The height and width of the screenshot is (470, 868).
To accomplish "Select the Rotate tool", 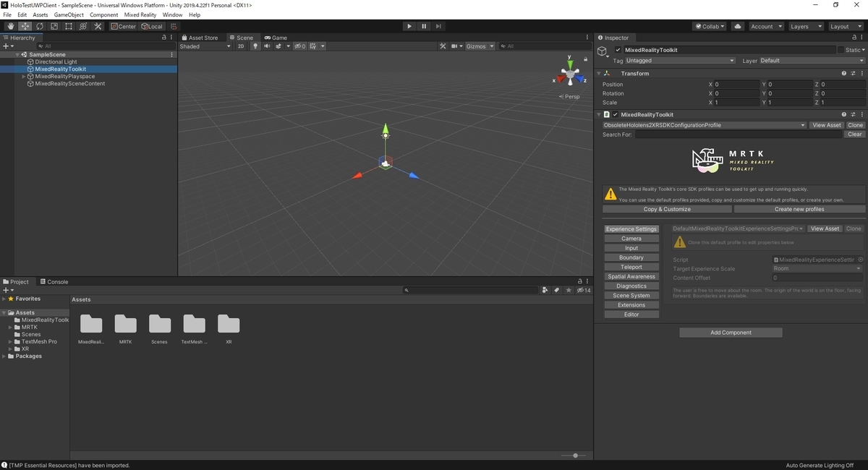I will coord(39,26).
